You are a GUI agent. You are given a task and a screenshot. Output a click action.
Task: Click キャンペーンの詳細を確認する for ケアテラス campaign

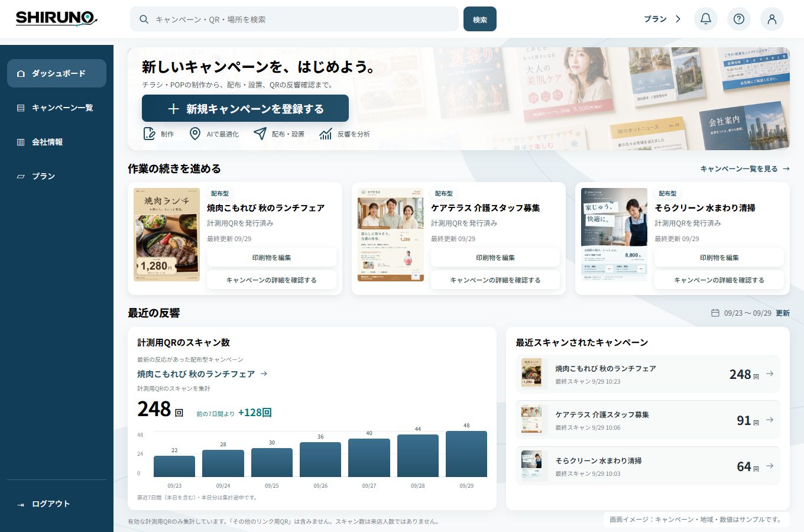coord(495,280)
